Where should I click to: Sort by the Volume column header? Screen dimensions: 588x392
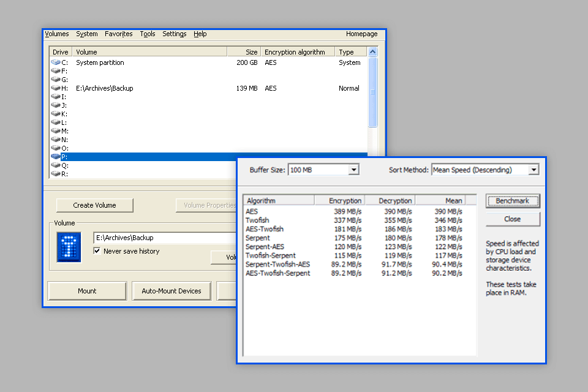pos(149,52)
